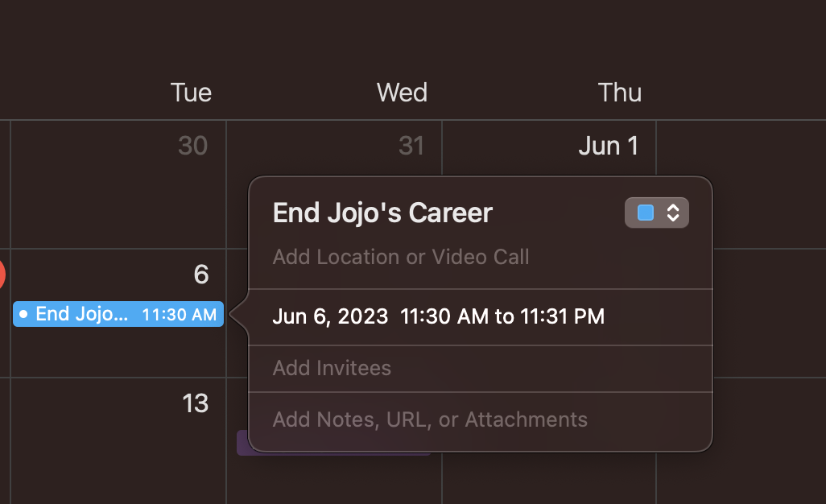Click the Tue column header
The width and height of the screenshot is (826, 504).
(x=191, y=93)
